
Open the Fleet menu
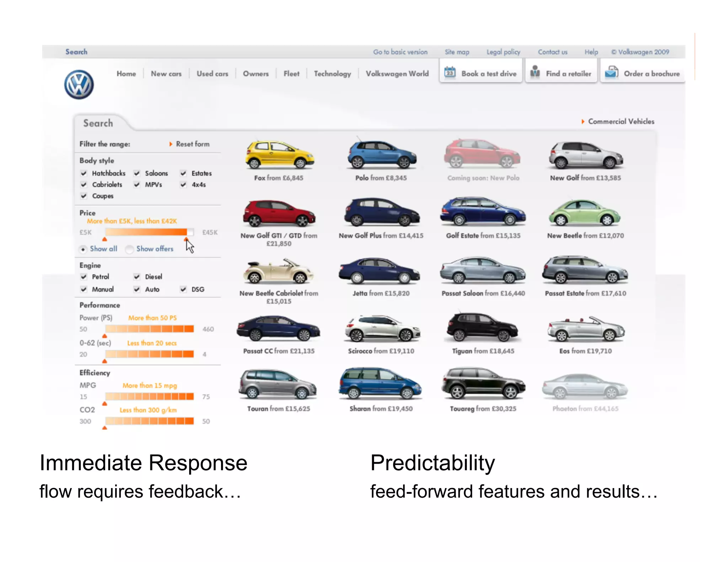[x=291, y=74]
